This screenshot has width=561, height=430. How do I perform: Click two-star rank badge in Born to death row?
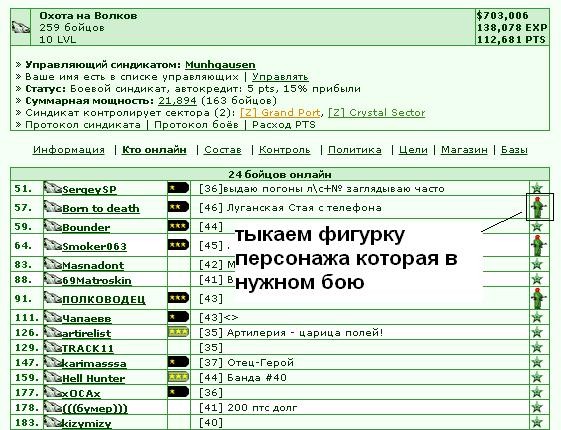[178, 207]
